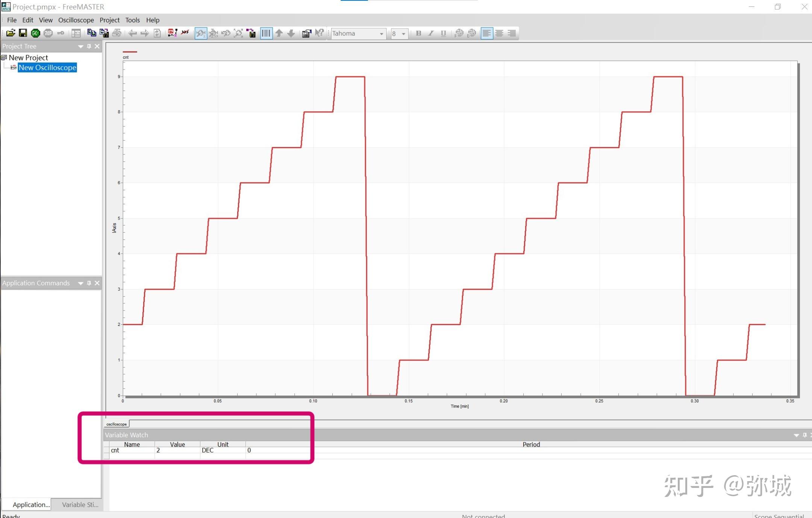
Task: Select New Oscilloscope in project tree
Action: pos(47,68)
